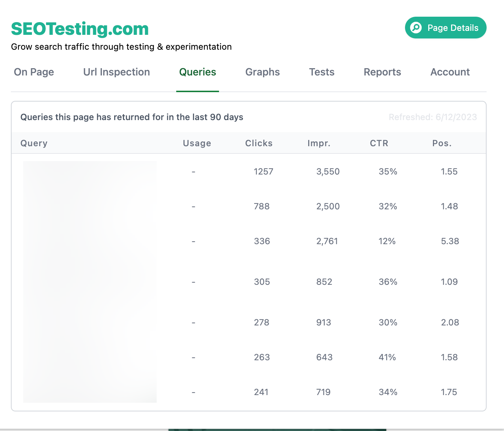This screenshot has width=504, height=431.
Task: Sort by the Clicks column header
Action: click(x=259, y=143)
